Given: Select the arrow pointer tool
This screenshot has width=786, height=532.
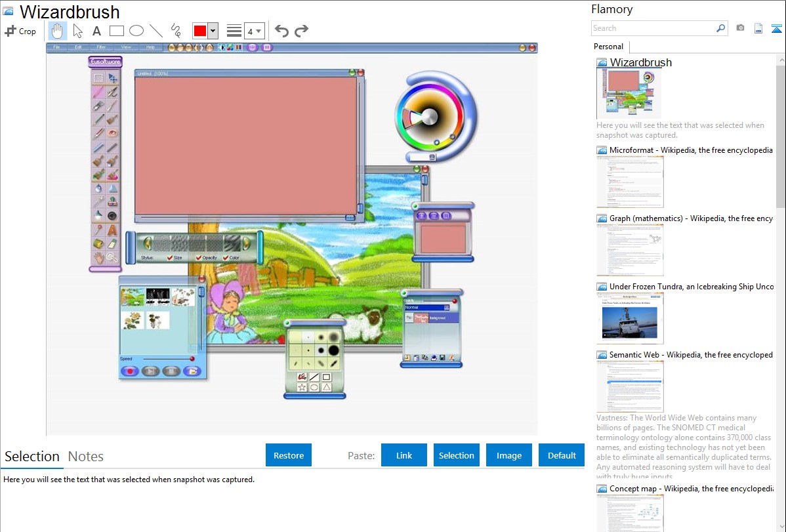Looking at the screenshot, I should coord(77,31).
